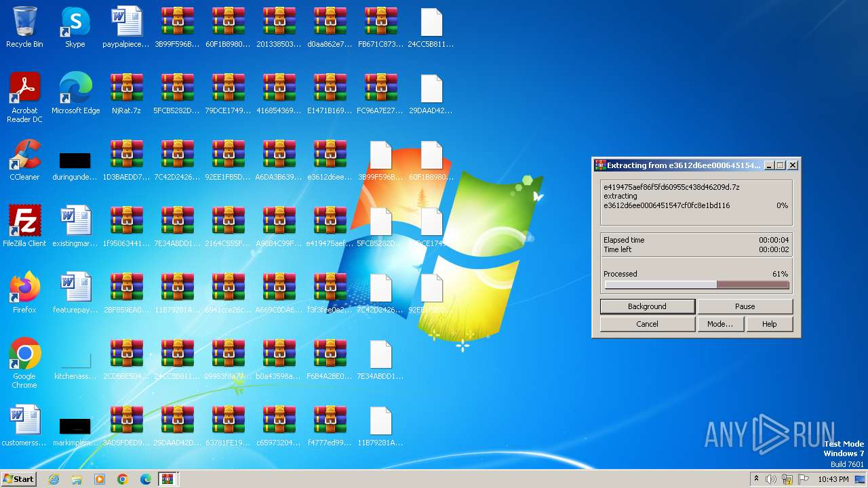Open the Mode... options button
This screenshot has width=868, height=488.
[719, 324]
